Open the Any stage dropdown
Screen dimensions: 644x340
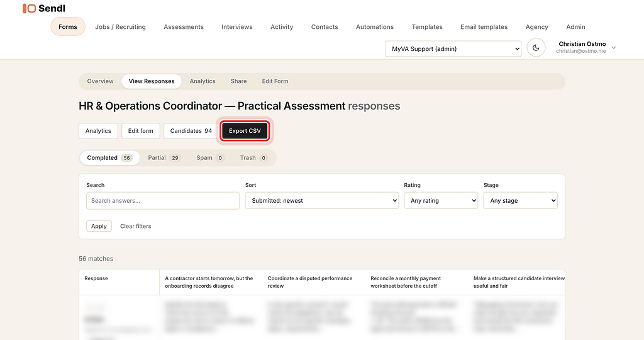tap(520, 201)
